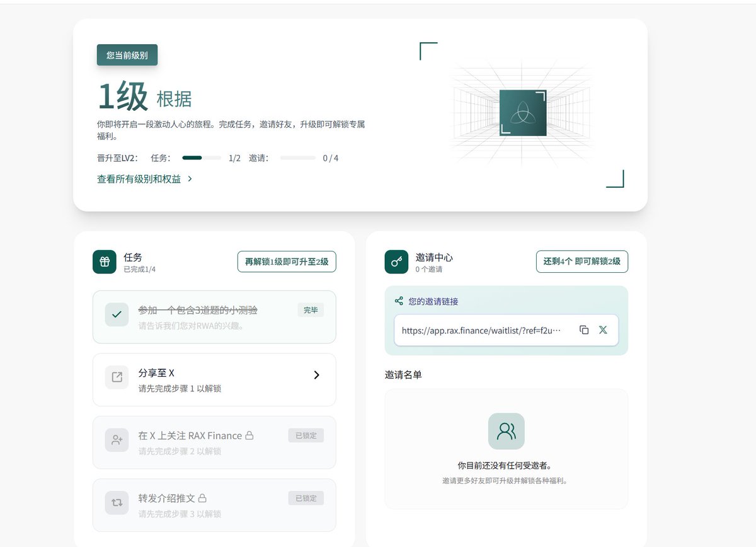This screenshot has width=756, height=547.
Task: Click the 0 个邀请 text under 邀请中心
Action: (429, 269)
